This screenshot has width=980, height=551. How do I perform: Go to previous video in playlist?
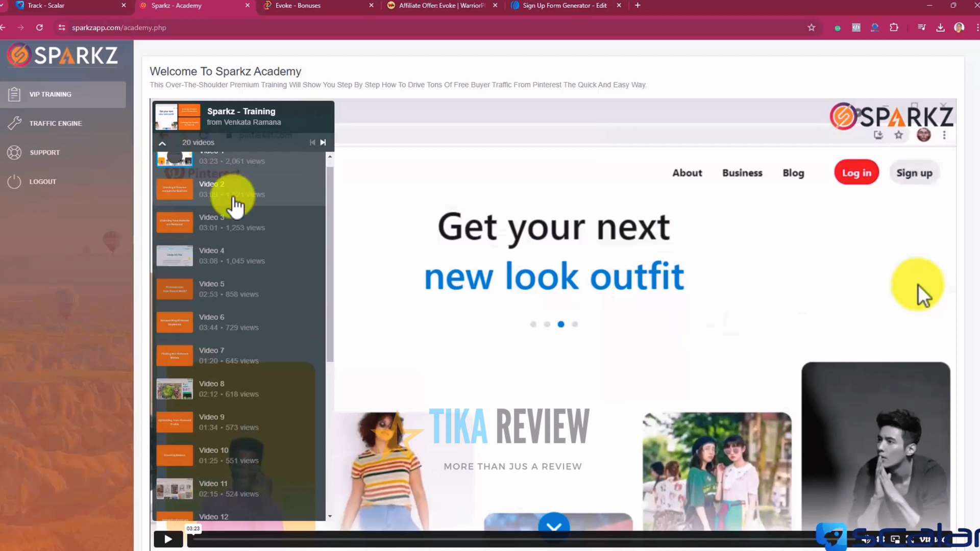click(x=312, y=142)
